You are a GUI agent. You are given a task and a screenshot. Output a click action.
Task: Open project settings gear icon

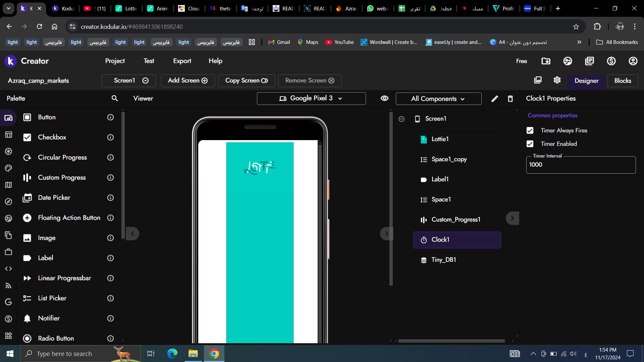(557, 80)
